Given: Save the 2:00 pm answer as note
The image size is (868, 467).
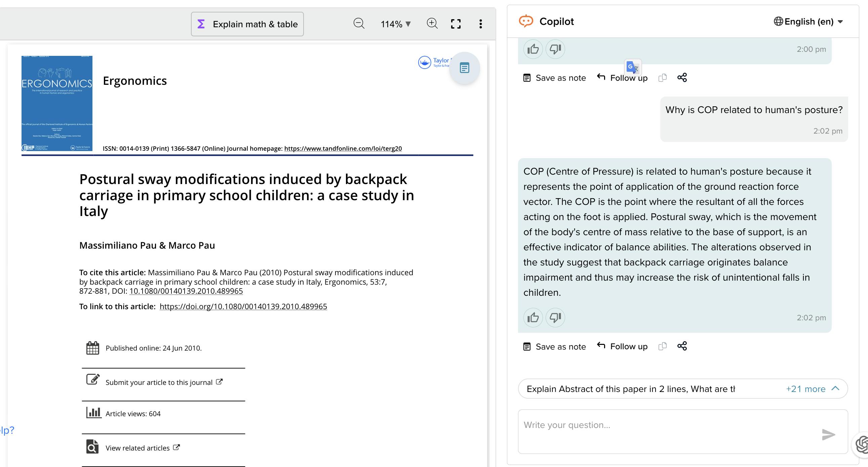Looking at the screenshot, I should click(554, 78).
